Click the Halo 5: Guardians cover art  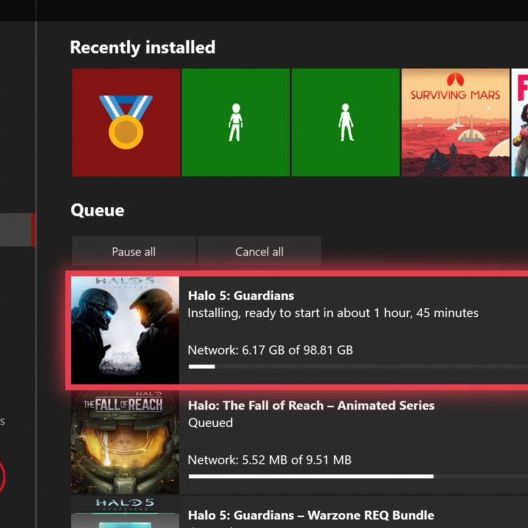click(125, 330)
